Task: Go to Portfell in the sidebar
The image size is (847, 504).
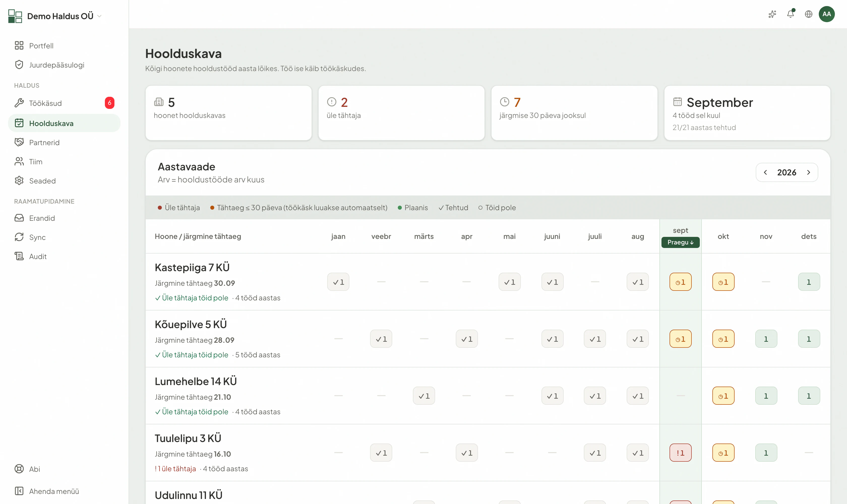Action: coord(64,46)
